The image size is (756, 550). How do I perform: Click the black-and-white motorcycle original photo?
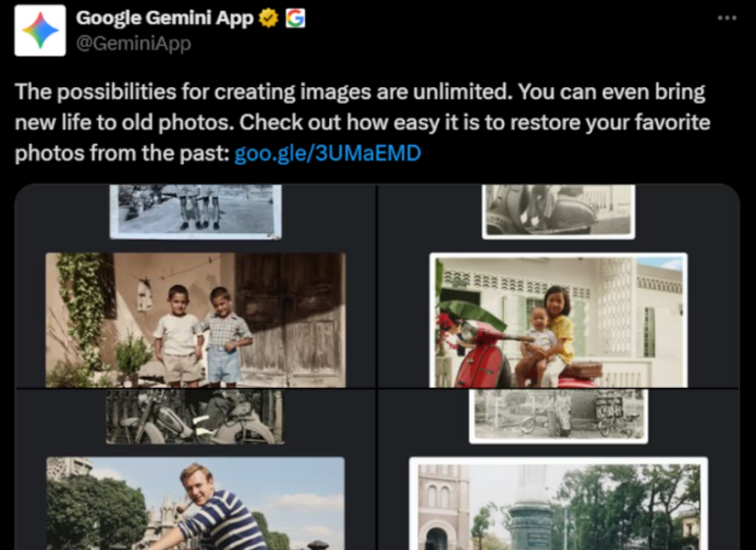195,417
